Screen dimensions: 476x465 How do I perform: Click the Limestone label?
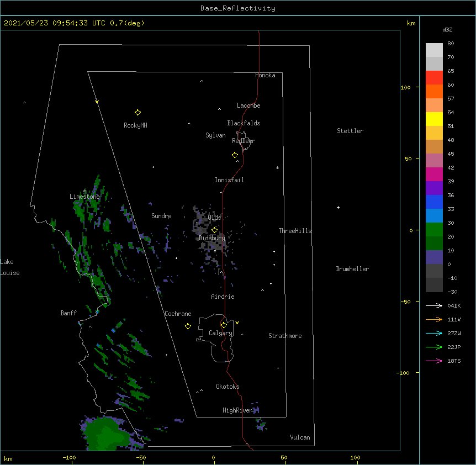click(x=84, y=197)
